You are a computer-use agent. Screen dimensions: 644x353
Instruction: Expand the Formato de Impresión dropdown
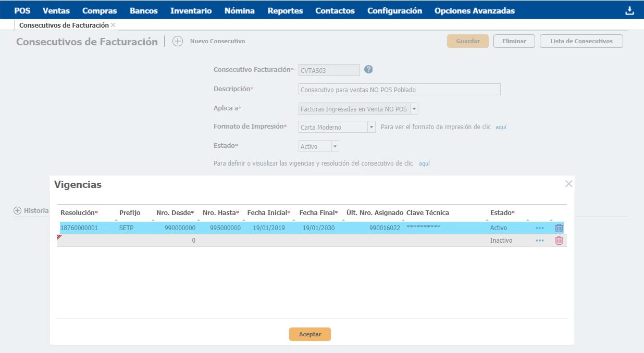click(371, 127)
